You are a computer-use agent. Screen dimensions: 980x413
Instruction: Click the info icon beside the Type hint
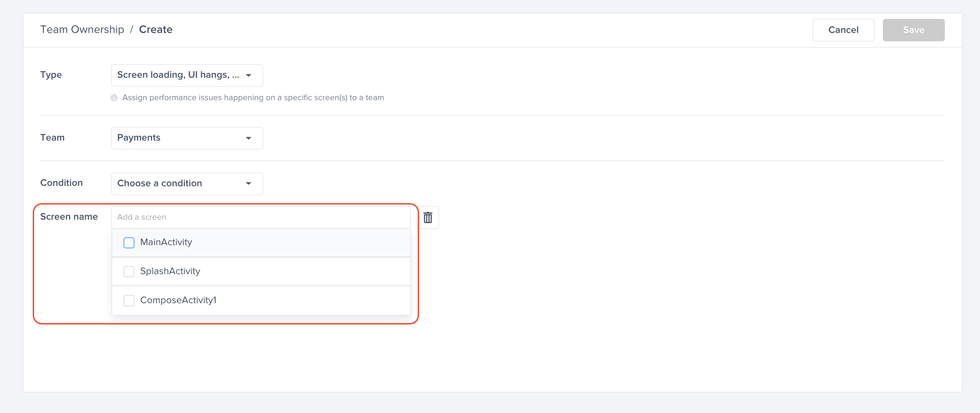coord(114,98)
